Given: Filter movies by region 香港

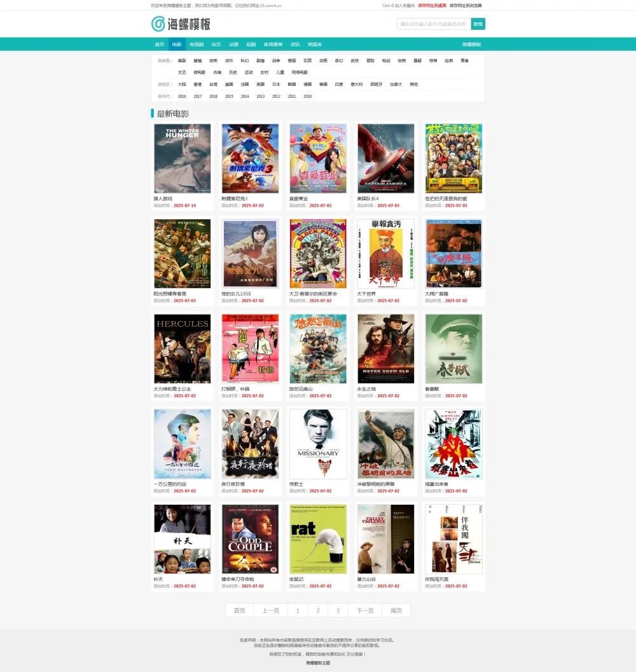Looking at the screenshot, I should click(197, 85).
